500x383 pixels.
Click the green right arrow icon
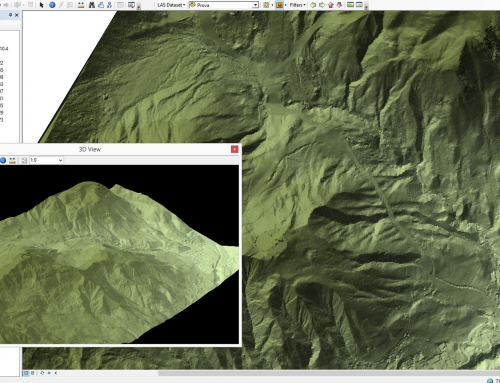pos(322,5)
